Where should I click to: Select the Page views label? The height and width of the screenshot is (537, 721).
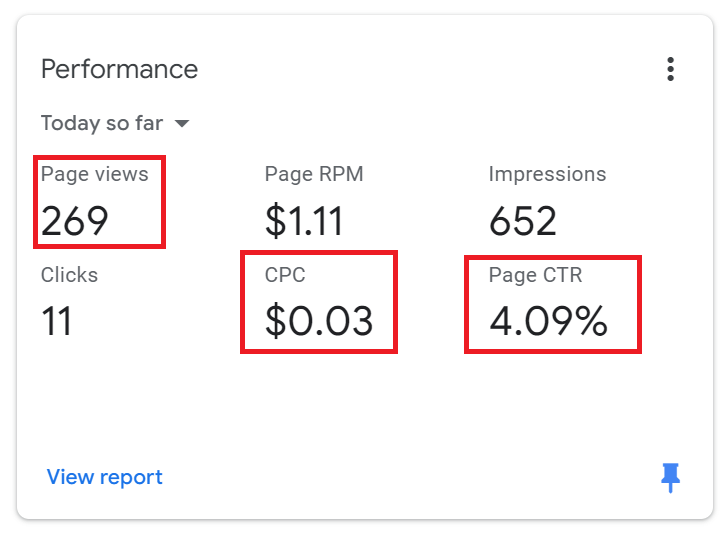point(95,175)
